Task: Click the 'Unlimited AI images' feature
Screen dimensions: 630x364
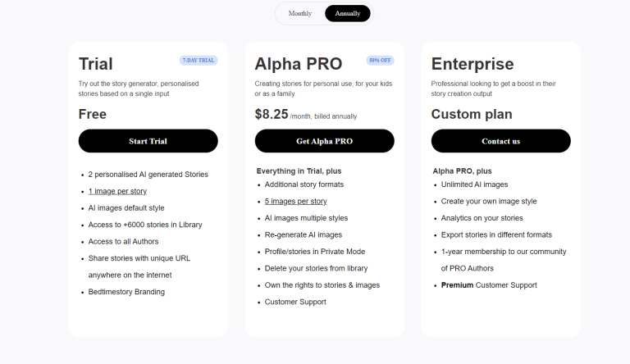Action: [x=474, y=184]
